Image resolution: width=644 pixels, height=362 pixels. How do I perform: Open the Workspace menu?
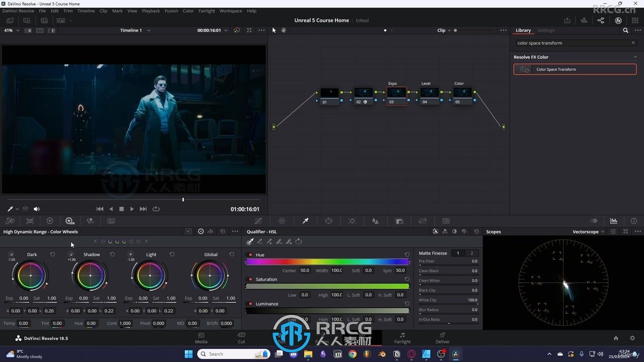coord(230,11)
